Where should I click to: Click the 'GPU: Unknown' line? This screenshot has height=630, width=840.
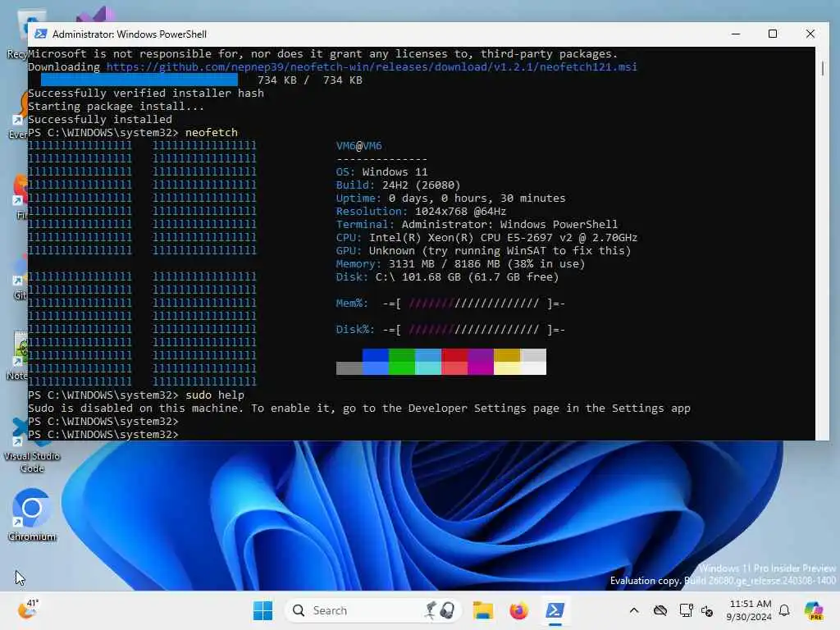click(x=483, y=251)
